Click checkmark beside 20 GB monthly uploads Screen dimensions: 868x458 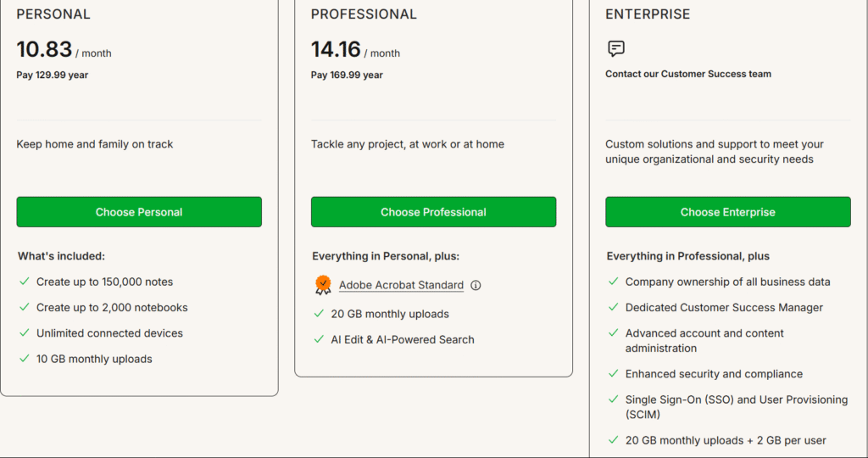tap(319, 314)
